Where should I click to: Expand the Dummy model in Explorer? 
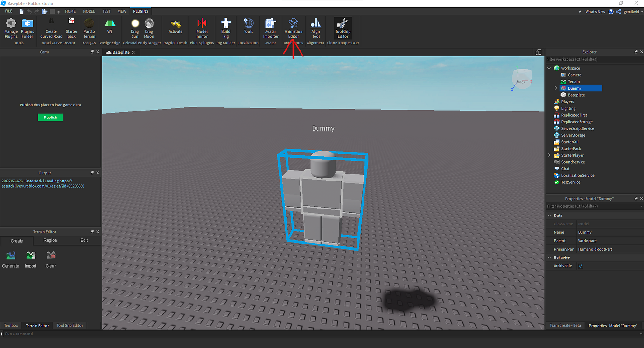pos(555,88)
